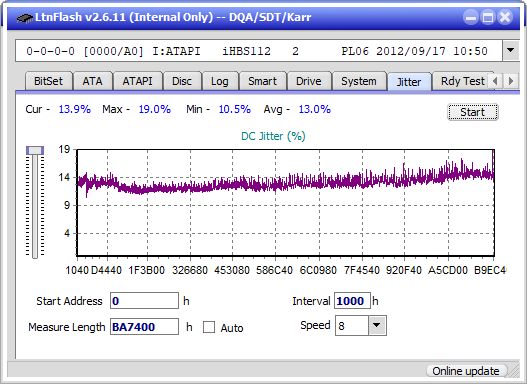The height and width of the screenshot is (384, 527).
Task: Switch to the BitSet tab
Action: 48,81
